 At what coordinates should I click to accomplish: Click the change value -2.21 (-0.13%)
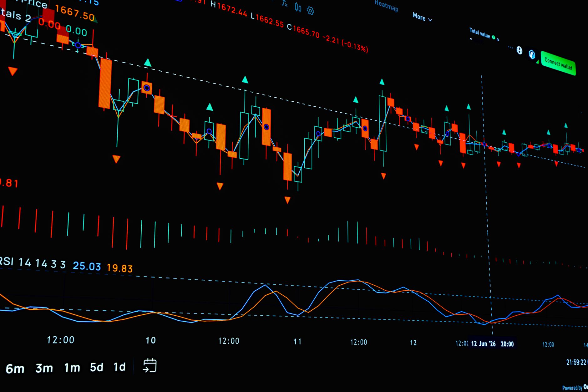(345, 43)
